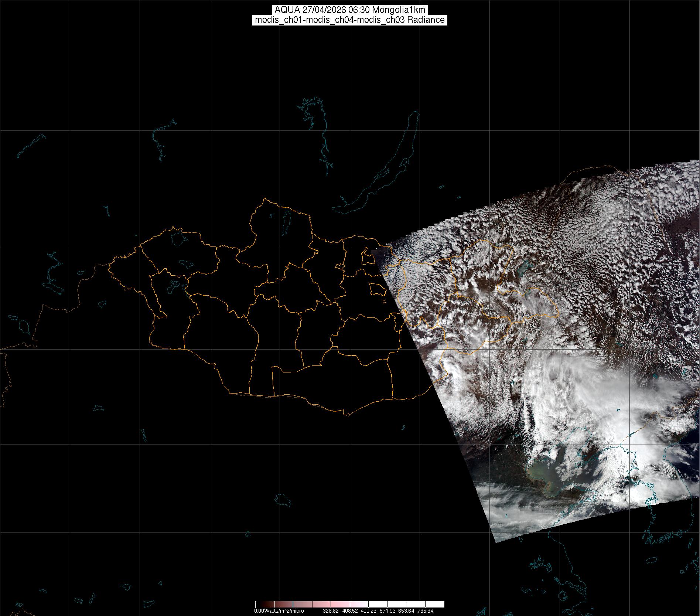The height and width of the screenshot is (616, 700).
Task: Click the cyan marker line on the colorbar
Action: [x=293, y=605]
